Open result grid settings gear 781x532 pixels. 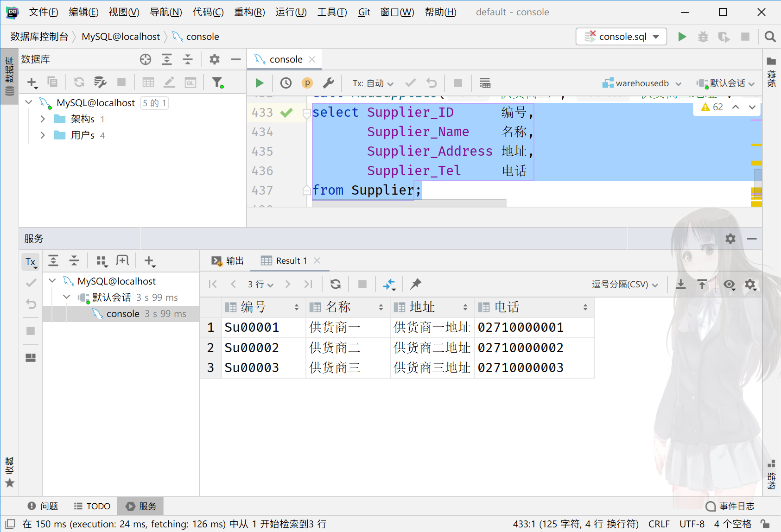pos(750,284)
